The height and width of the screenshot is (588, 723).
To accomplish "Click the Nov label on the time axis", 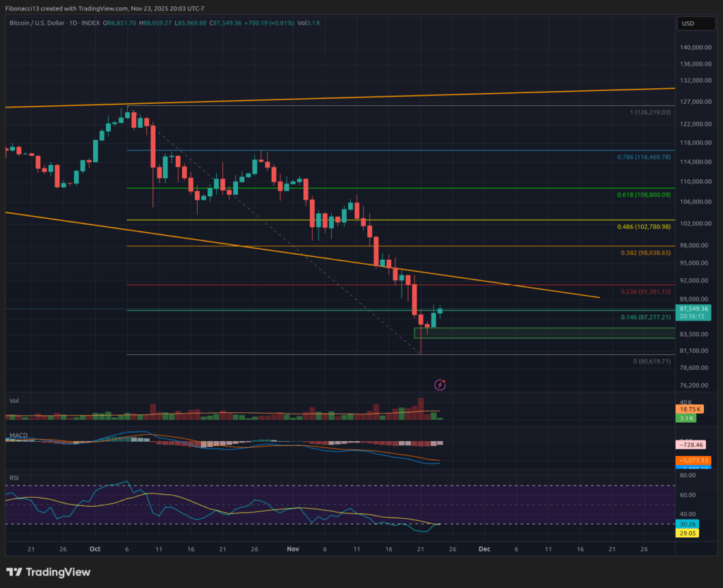I will (292, 549).
